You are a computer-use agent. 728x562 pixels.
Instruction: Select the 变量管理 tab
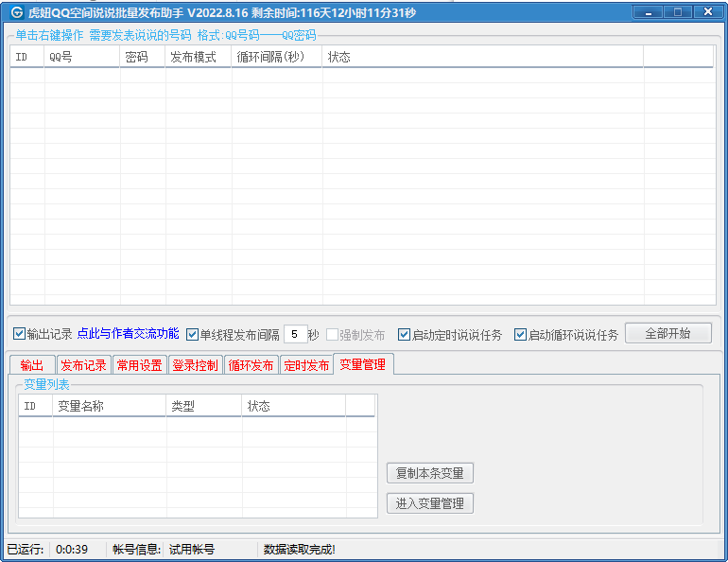click(x=363, y=364)
